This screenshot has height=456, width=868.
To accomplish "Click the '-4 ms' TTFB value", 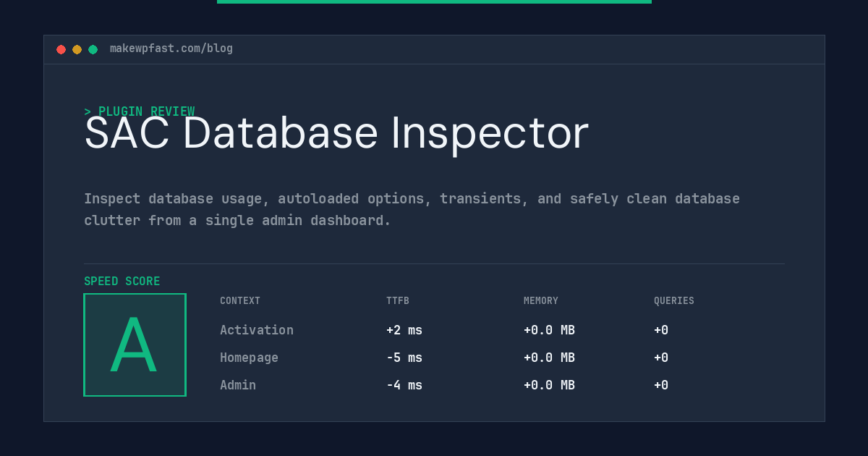I will 404,385.
